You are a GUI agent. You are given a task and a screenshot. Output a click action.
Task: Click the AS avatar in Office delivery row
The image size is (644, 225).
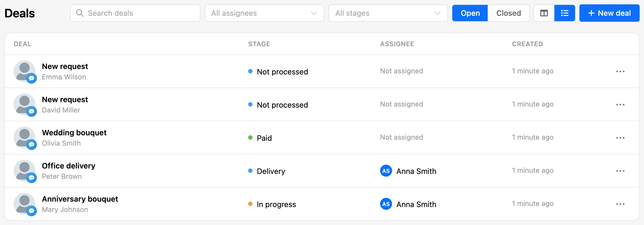[x=386, y=171]
